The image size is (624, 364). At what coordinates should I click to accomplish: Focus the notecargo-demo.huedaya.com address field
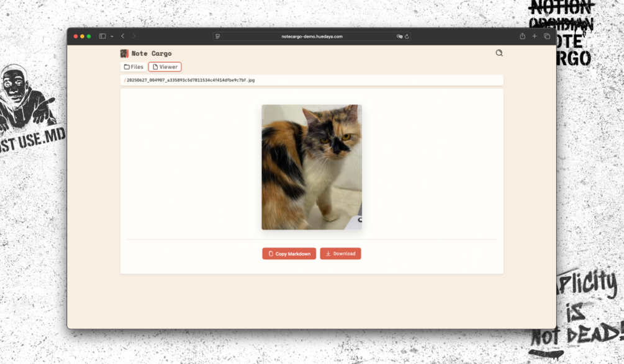tap(312, 37)
